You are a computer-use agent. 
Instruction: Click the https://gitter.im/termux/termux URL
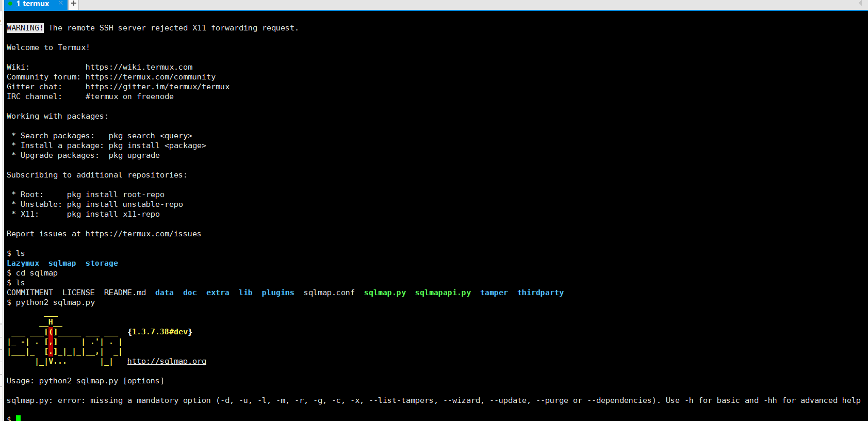[157, 87]
